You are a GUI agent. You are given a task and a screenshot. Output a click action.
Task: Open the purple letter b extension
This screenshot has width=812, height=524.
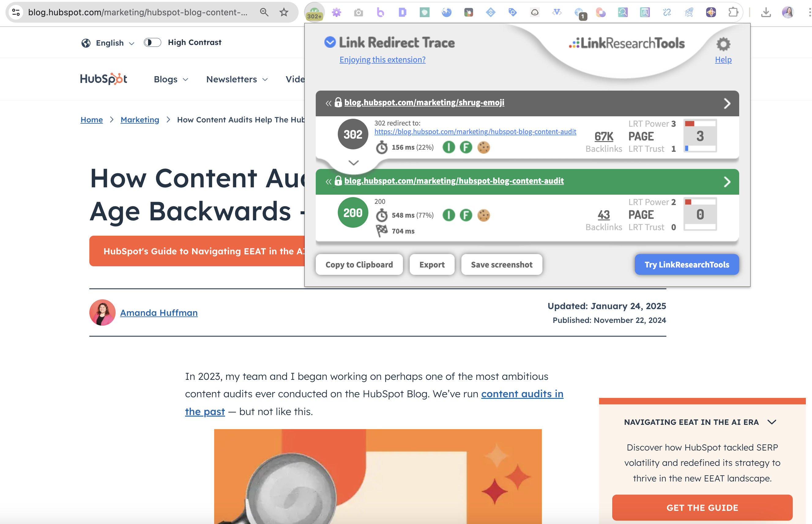pyautogui.click(x=381, y=13)
